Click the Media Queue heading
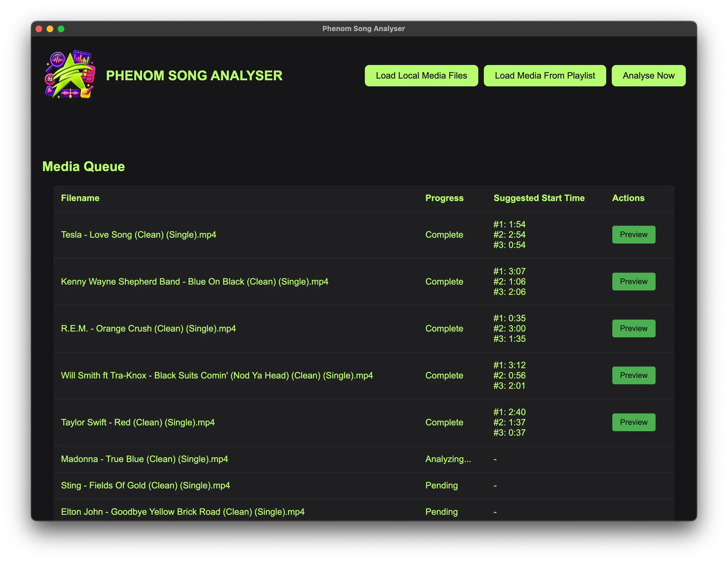This screenshot has height=562, width=728. pos(83,166)
